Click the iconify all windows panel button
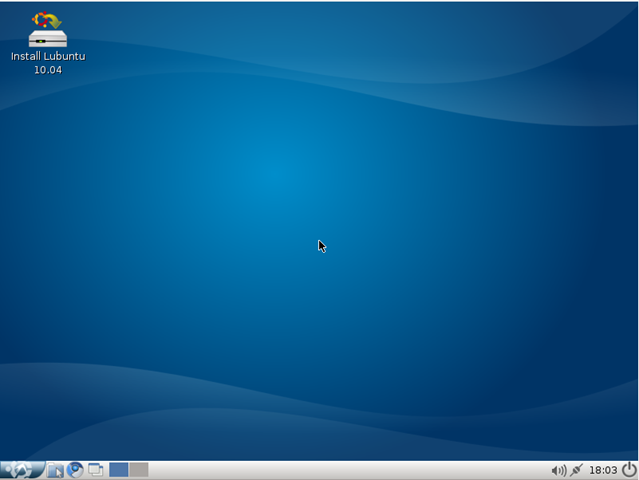This screenshot has height=480, width=639. pyautogui.click(x=96, y=470)
